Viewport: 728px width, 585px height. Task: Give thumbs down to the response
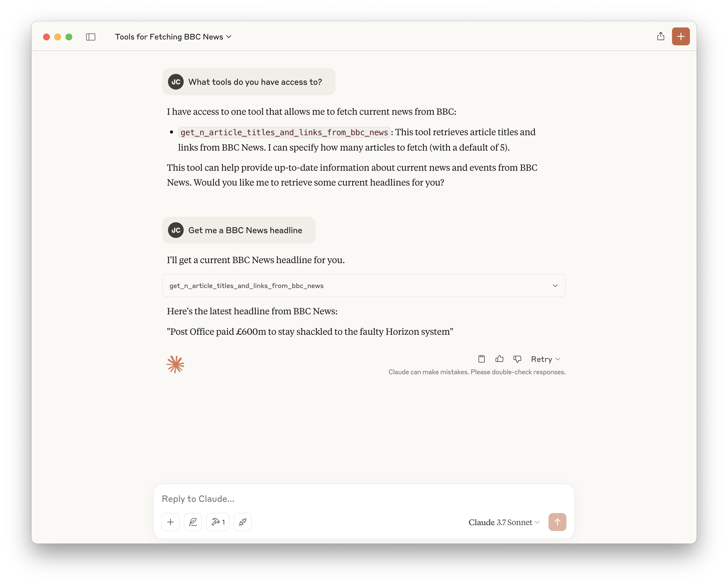(517, 359)
